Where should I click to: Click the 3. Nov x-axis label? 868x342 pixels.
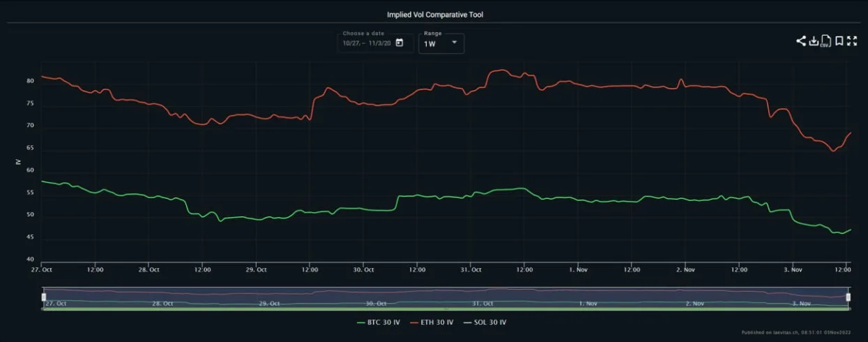(x=793, y=269)
